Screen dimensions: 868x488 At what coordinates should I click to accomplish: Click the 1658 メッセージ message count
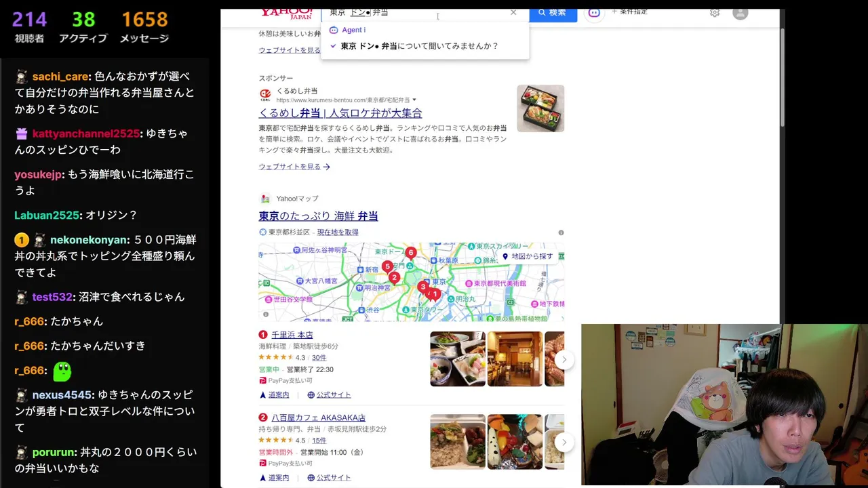[144, 26]
